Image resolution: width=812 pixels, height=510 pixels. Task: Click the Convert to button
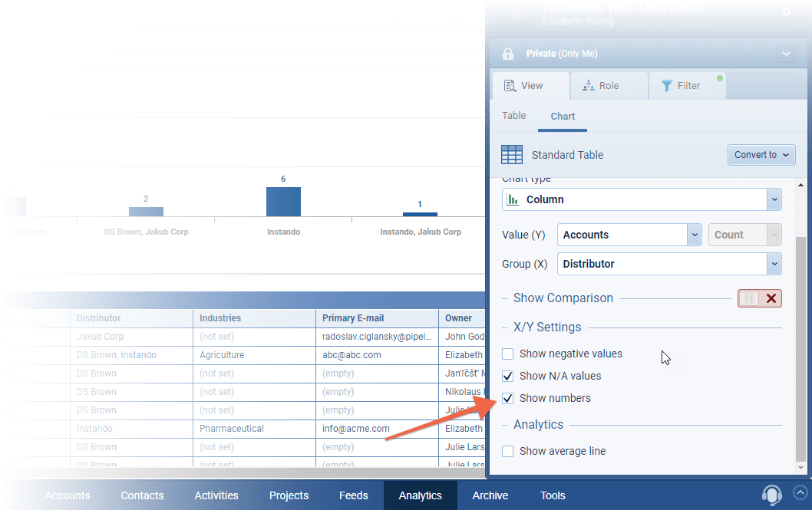click(x=761, y=155)
